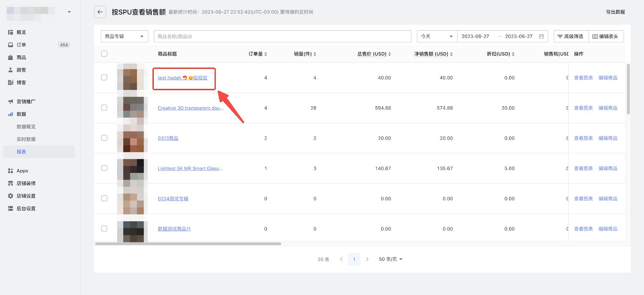This screenshot has width=644, height=295.
Task: Select page number 1
Action: click(x=354, y=259)
